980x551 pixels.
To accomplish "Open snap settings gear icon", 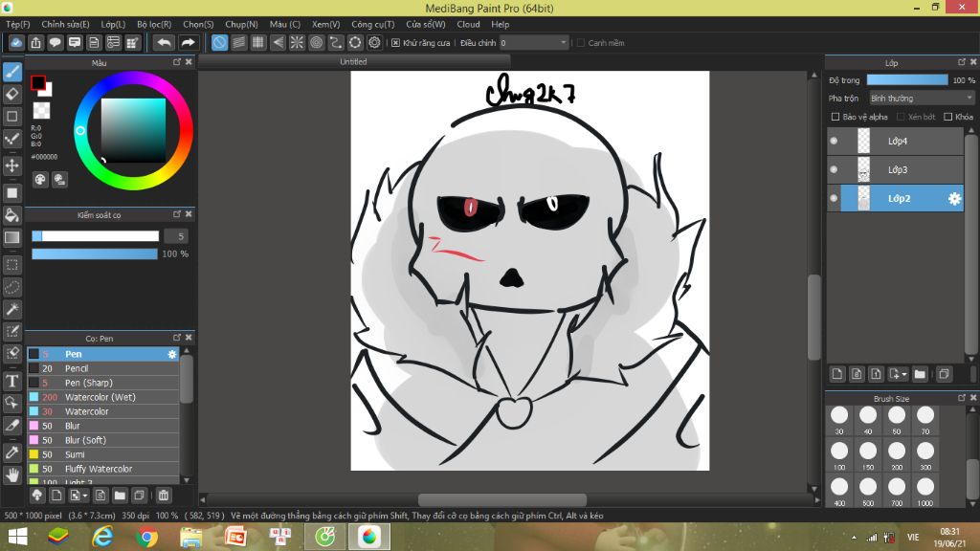I will [374, 42].
